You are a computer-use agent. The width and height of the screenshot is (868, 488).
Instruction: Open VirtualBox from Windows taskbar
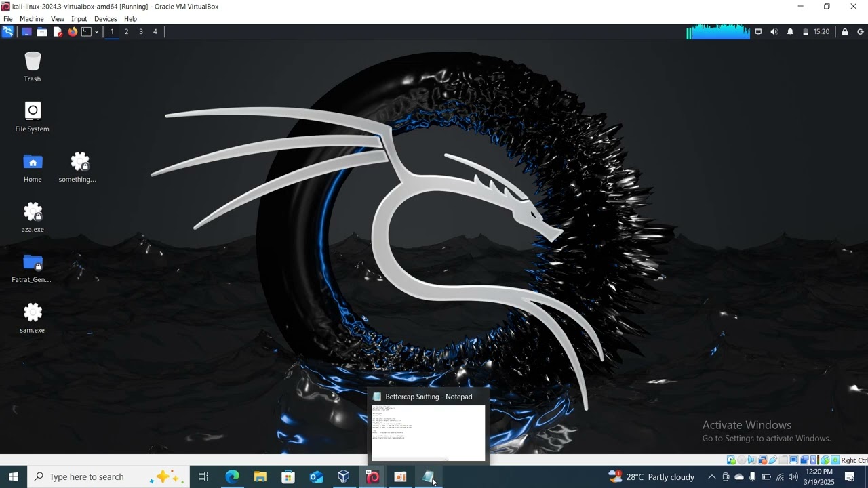pyautogui.click(x=344, y=476)
